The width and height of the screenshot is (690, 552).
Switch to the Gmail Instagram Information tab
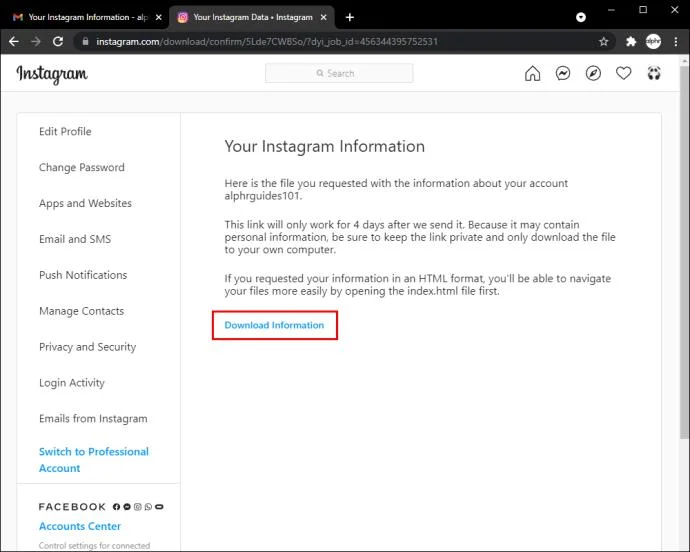point(80,17)
